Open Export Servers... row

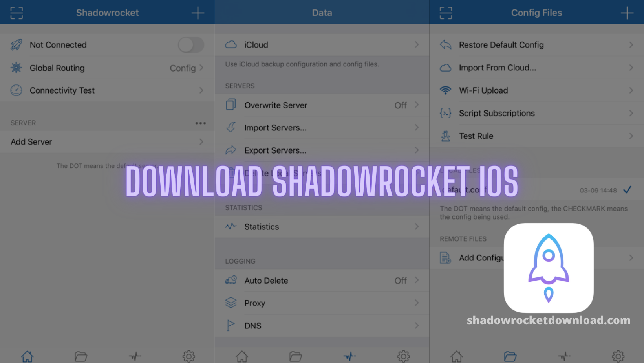click(x=322, y=150)
